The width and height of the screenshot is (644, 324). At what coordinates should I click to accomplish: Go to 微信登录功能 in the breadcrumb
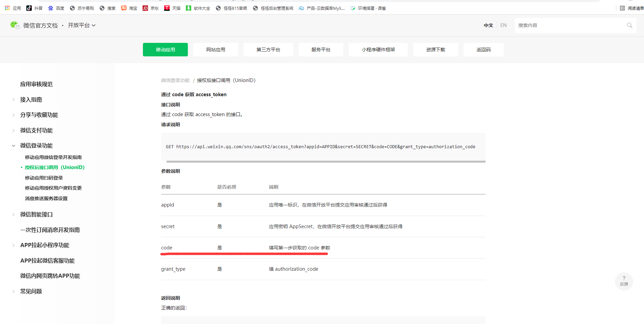pyautogui.click(x=175, y=80)
